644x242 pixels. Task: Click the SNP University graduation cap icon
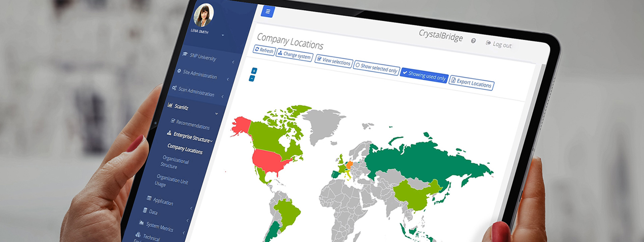point(185,54)
